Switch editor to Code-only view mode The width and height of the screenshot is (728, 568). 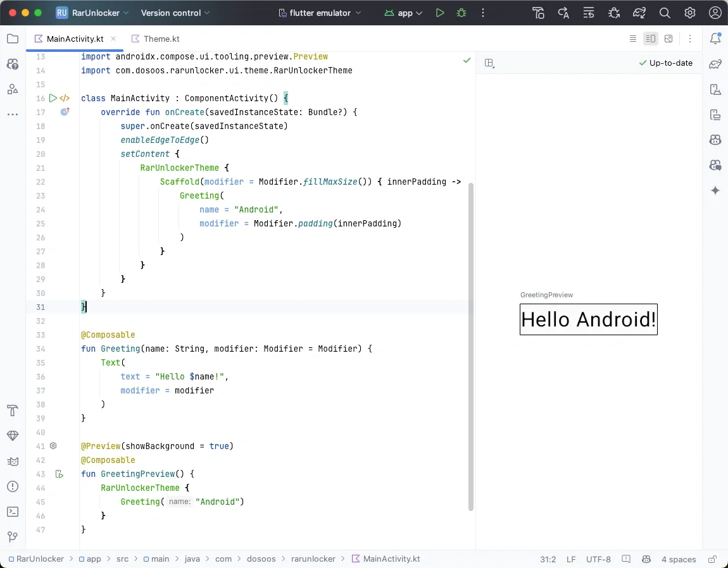coord(633,39)
